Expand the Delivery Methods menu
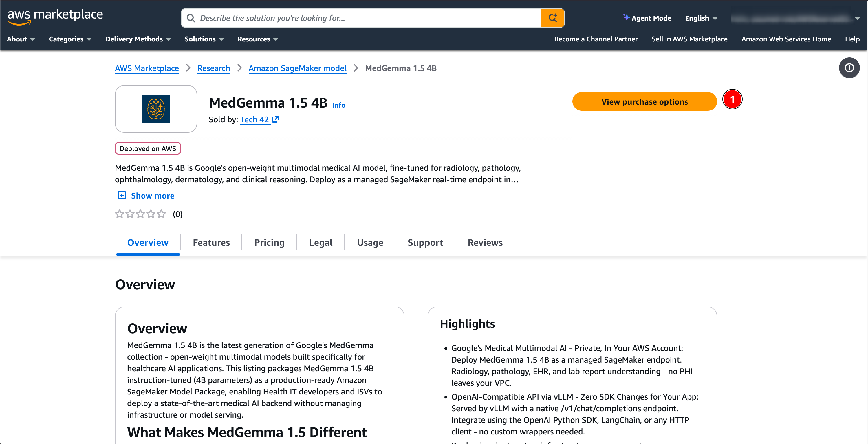This screenshot has width=868, height=444. pos(138,39)
